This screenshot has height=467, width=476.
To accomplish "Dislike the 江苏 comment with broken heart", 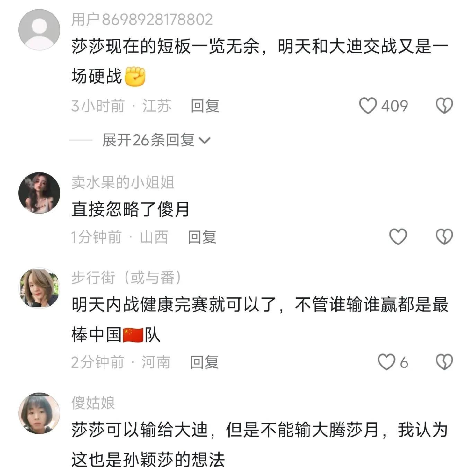I will point(444,106).
